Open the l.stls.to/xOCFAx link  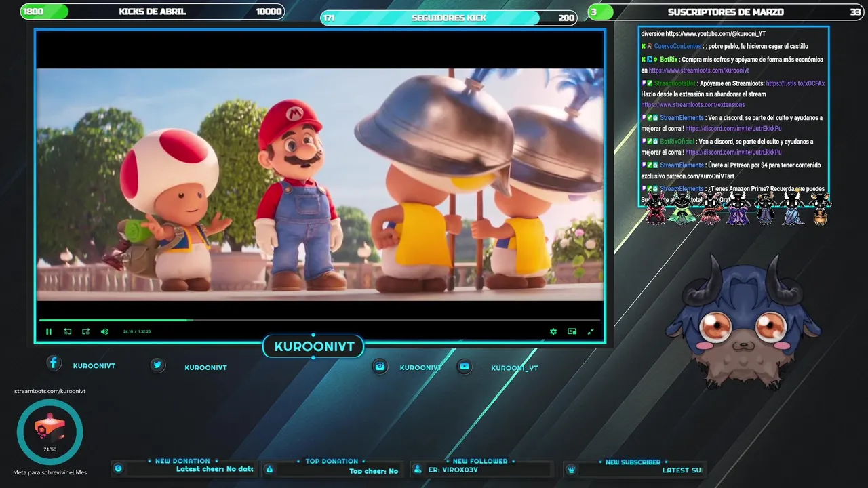(795, 83)
